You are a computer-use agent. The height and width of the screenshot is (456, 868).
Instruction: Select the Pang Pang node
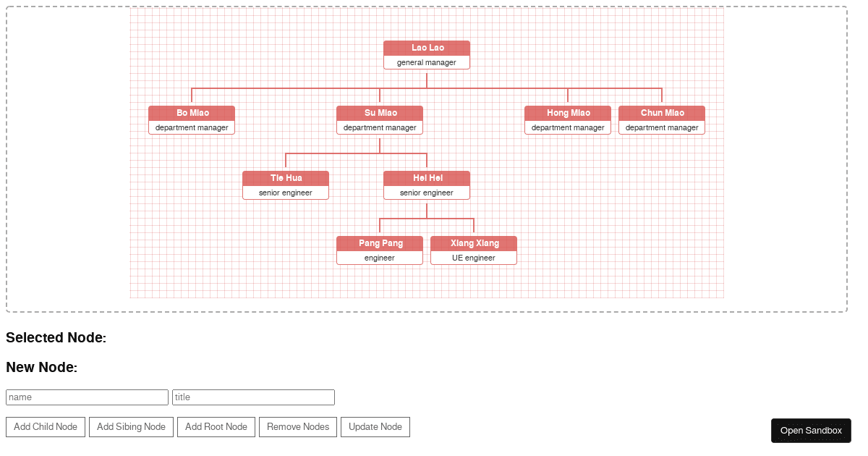point(380,250)
